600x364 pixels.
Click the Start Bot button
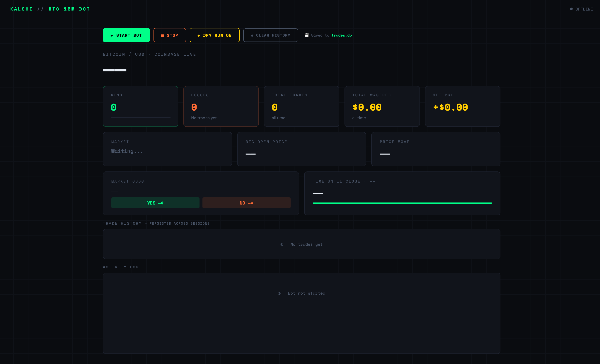pyautogui.click(x=126, y=35)
